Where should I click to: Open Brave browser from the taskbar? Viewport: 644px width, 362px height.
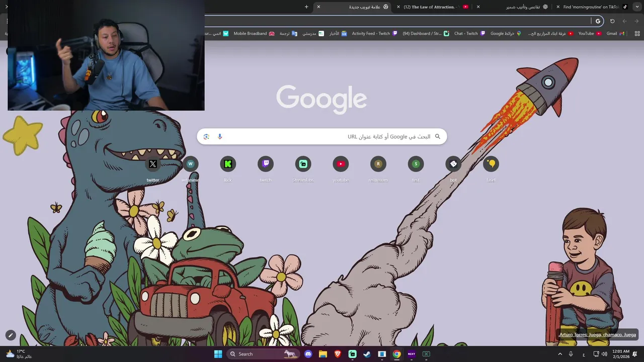point(338,354)
